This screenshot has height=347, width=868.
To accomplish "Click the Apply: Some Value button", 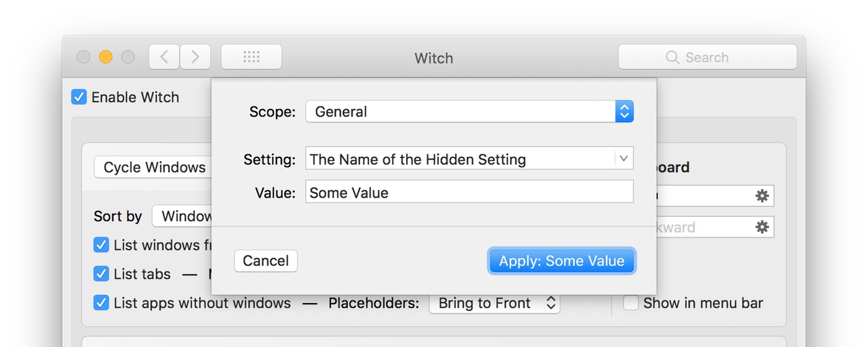I will pos(562,261).
